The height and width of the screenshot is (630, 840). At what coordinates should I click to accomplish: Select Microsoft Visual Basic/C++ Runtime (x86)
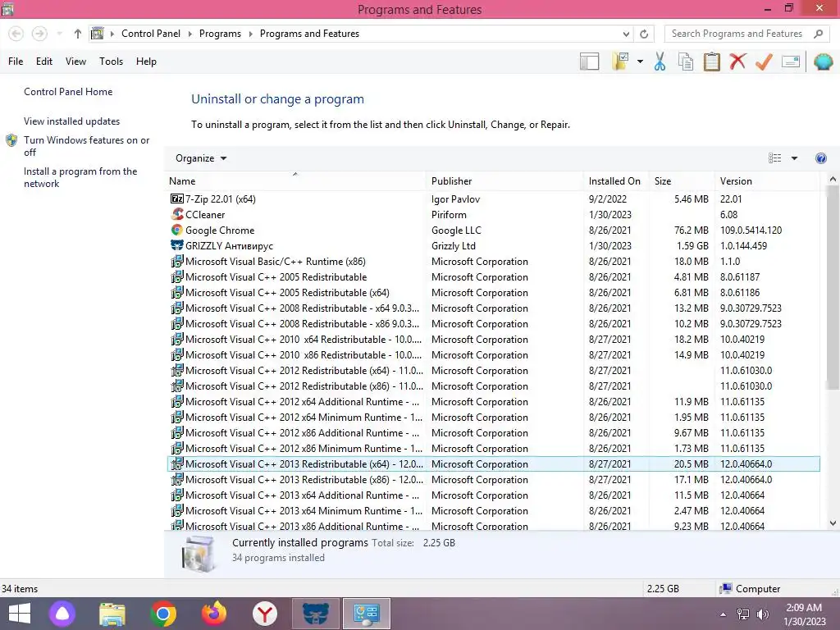click(x=493, y=262)
